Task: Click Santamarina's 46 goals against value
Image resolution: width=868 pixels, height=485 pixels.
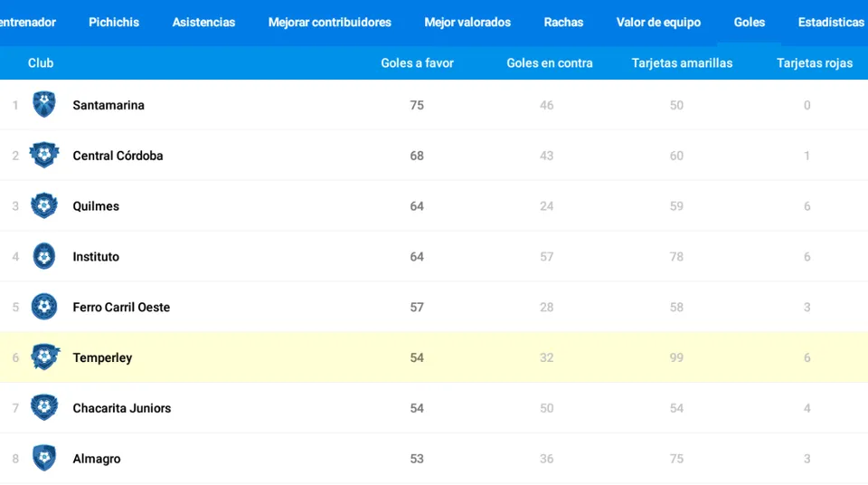Action: tap(546, 105)
